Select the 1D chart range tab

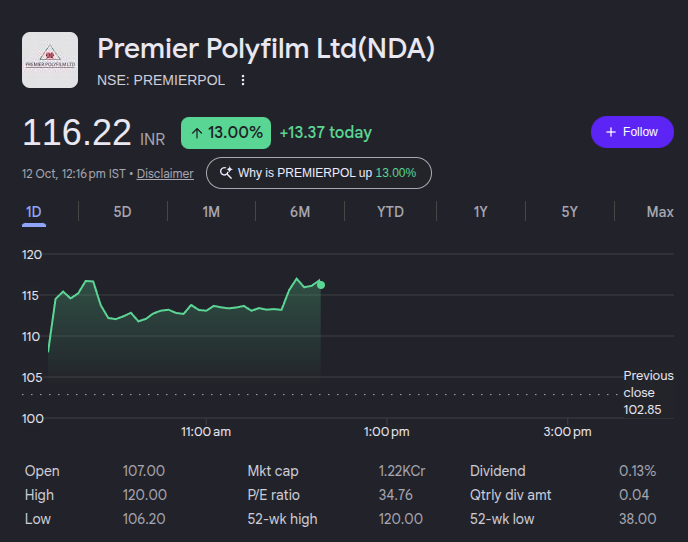[x=34, y=212]
